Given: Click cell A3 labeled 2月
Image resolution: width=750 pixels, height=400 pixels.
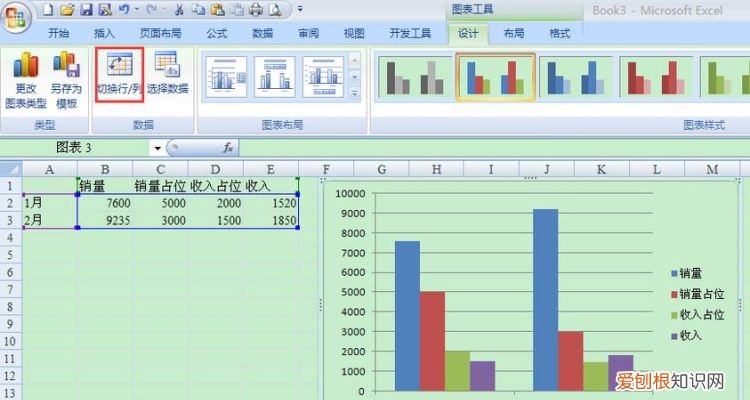Looking at the screenshot, I should click(x=49, y=220).
